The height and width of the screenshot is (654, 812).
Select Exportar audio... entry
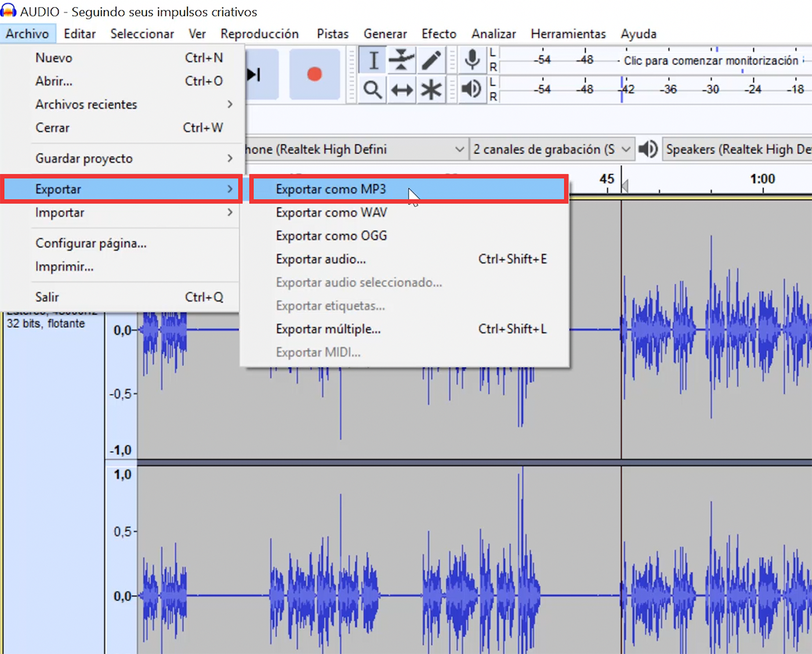point(405,259)
